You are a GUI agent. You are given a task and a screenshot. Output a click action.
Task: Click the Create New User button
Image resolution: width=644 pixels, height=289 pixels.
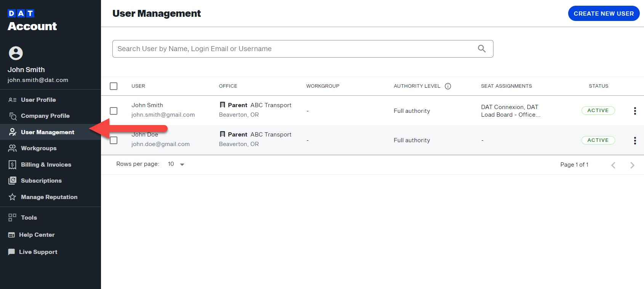(x=604, y=14)
